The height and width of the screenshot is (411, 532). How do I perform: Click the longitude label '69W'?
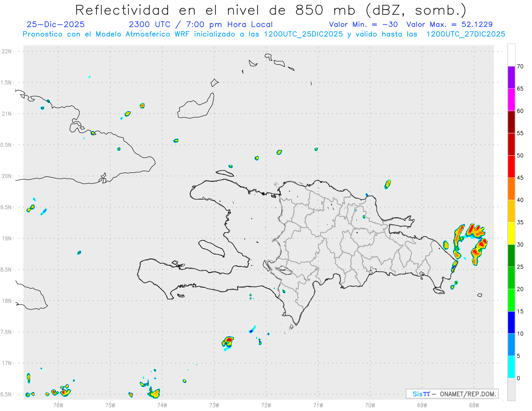422,404
